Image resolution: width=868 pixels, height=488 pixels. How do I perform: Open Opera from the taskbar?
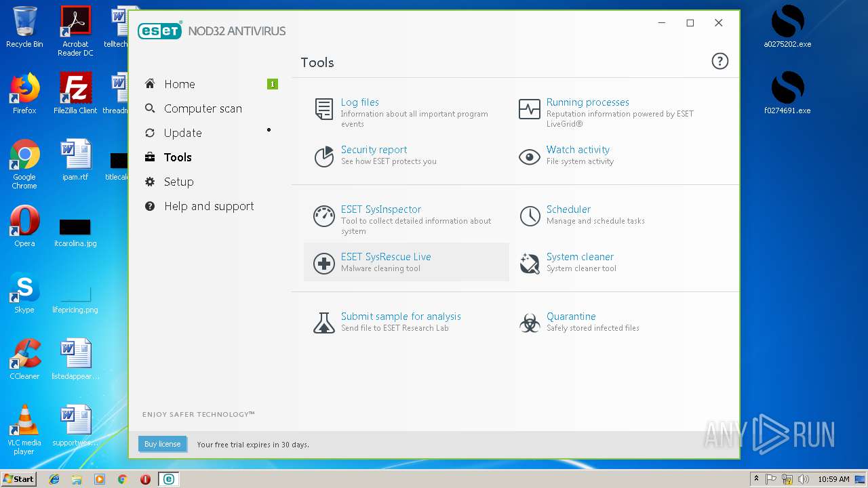click(145, 479)
